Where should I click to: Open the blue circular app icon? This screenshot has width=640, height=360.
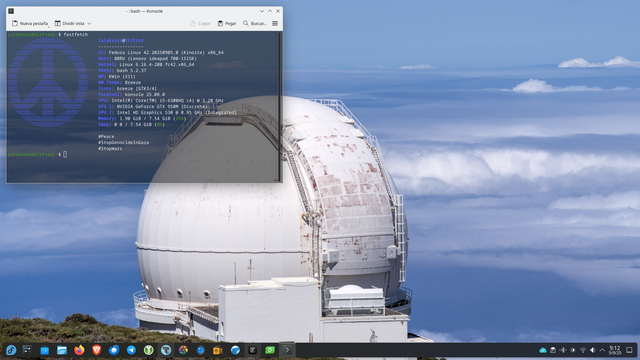click(200, 350)
